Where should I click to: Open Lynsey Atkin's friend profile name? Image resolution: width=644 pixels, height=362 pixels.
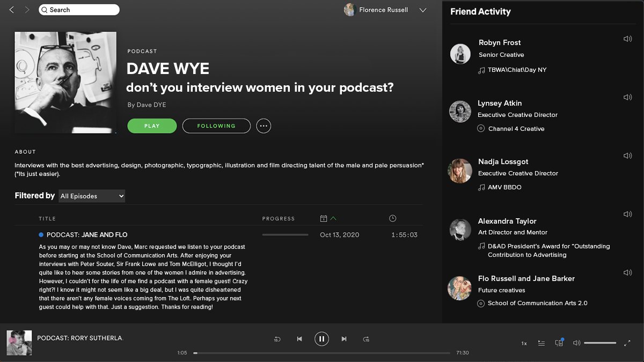pyautogui.click(x=500, y=103)
